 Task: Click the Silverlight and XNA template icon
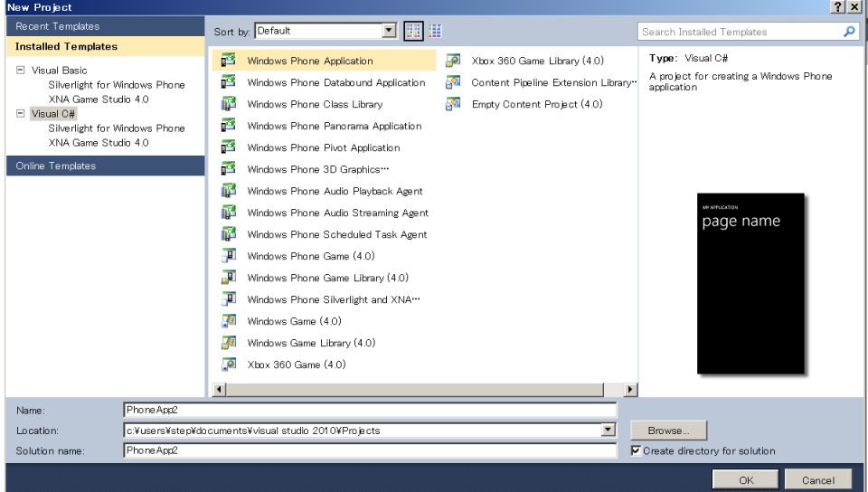point(228,298)
